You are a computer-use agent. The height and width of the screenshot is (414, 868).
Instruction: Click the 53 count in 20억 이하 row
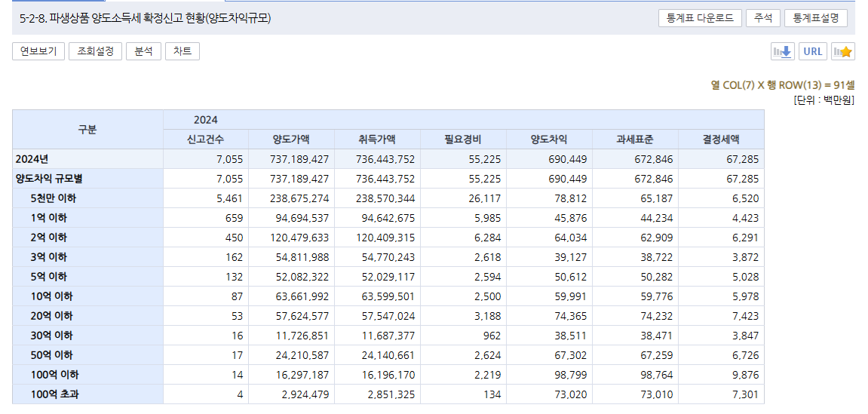pyautogui.click(x=237, y=316)
